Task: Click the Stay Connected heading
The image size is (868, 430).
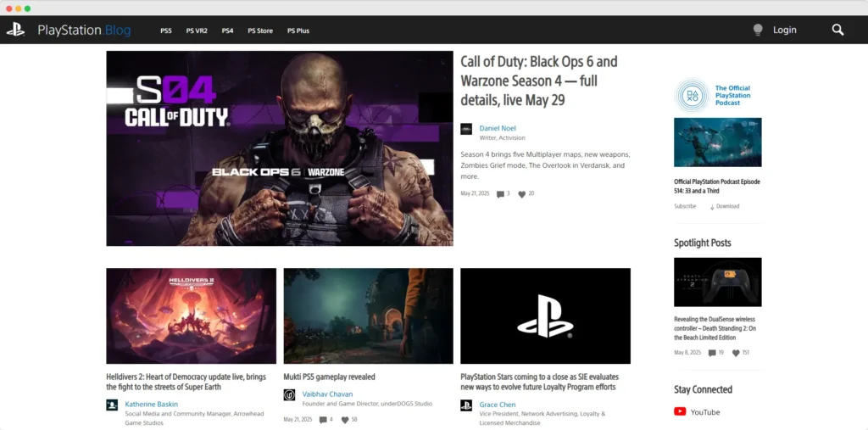Action: (703, 389)
